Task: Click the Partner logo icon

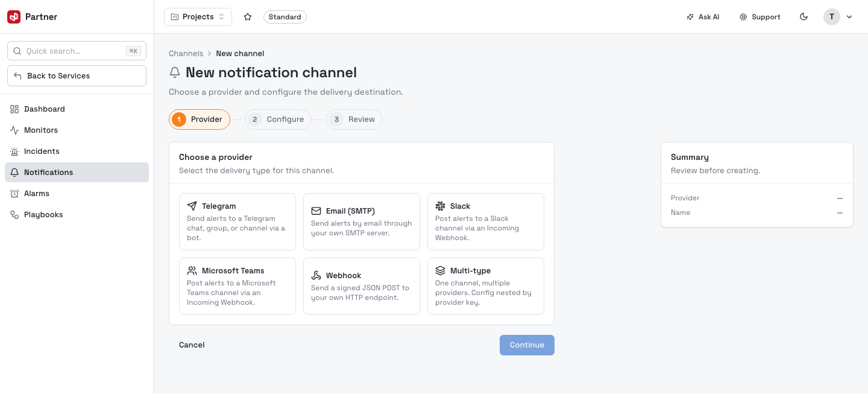Action: point(14,17)
